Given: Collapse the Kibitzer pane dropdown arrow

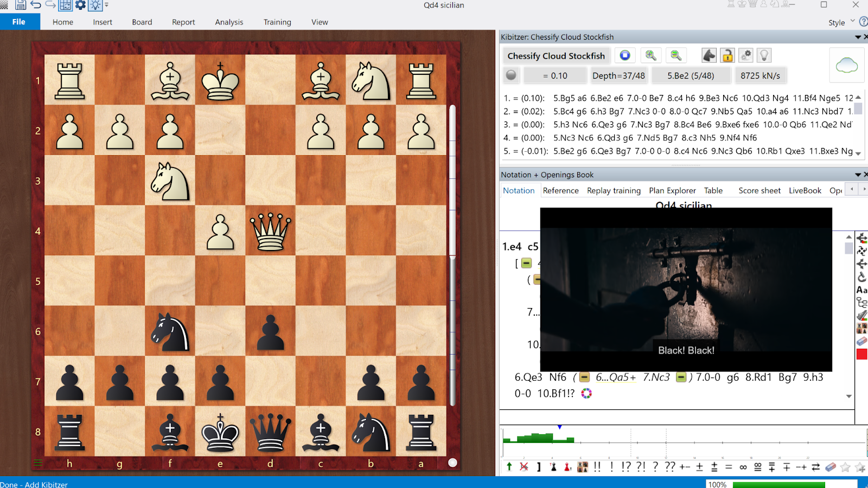Looking at the screenshot, I should pyautogui.click(x=858, y=37).
